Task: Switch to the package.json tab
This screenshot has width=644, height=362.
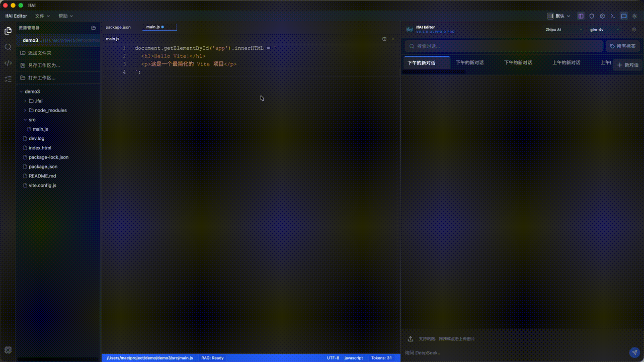Action: tap(118, 27)
